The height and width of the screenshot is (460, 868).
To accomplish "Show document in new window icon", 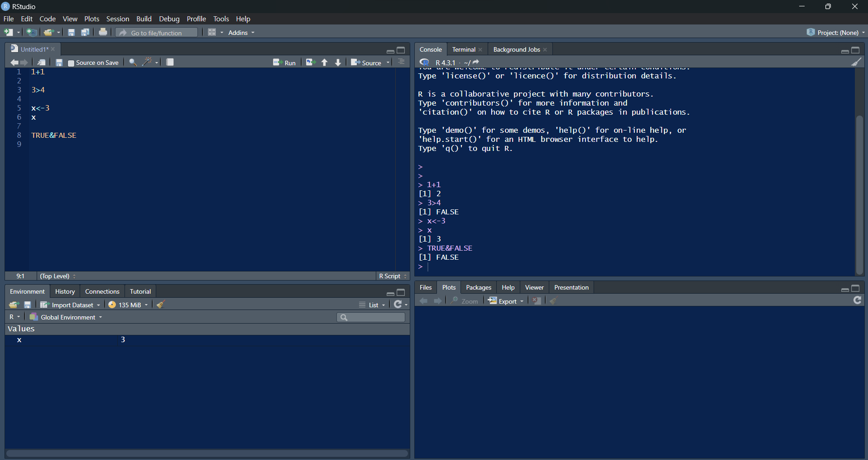I will 41,63.
